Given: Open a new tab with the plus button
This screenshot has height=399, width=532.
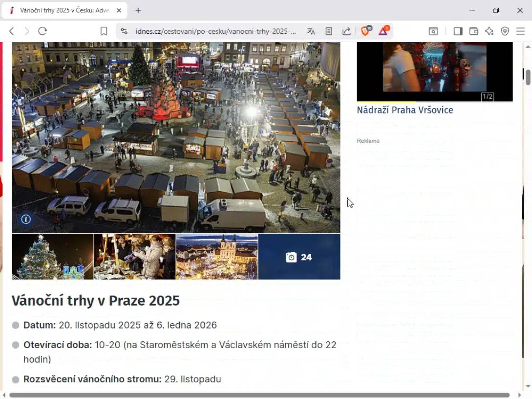Looking at the screenshot, I should (x=138, y=10).
